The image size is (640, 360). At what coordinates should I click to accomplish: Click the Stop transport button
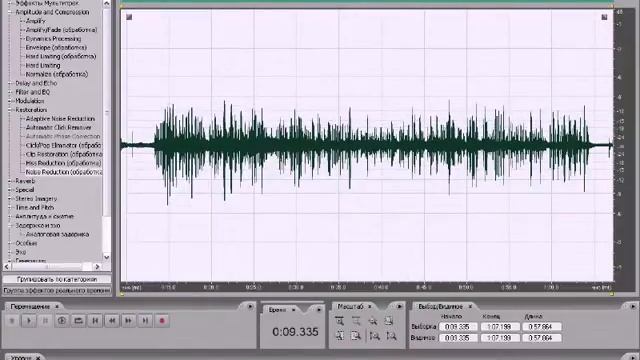click(x=12, y=321)
